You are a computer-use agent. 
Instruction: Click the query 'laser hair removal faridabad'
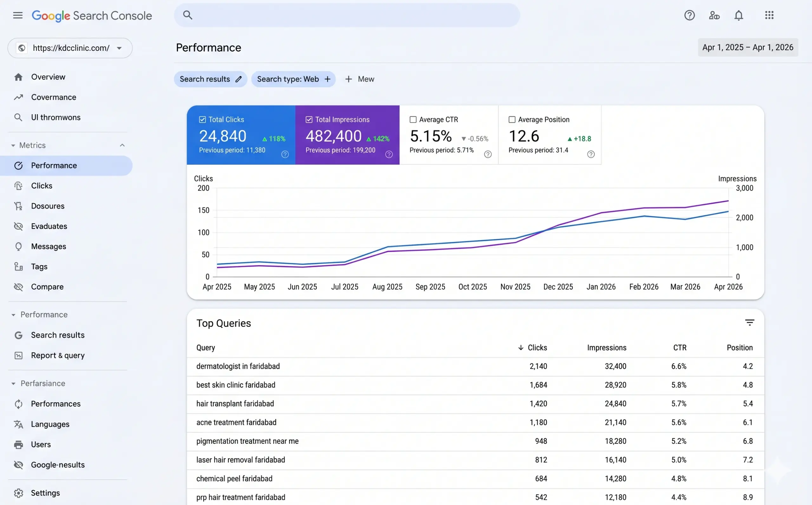coord(241,460)
